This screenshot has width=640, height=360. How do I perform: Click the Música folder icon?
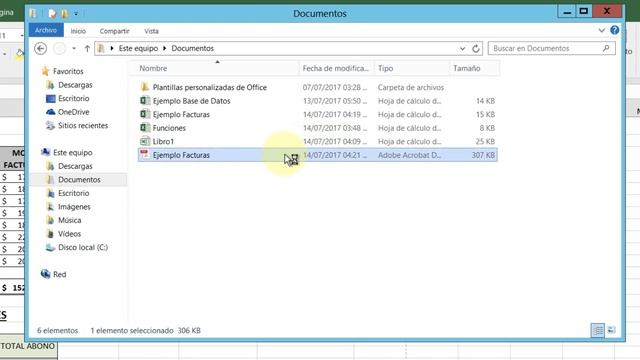pyautogui.click(x=50, y=220)
